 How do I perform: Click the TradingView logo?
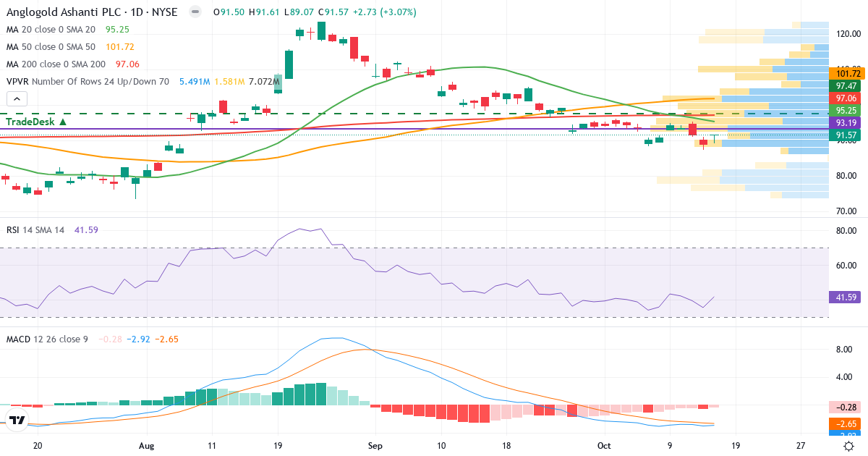coord(16,419)
